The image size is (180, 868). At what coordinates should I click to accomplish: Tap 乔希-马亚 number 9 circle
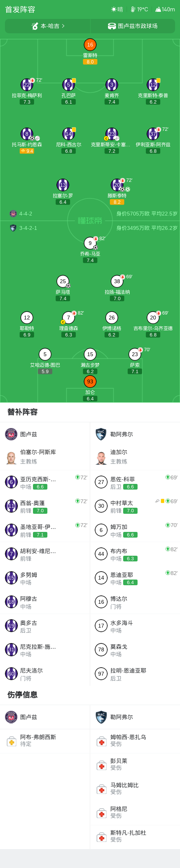coord(90,243)
